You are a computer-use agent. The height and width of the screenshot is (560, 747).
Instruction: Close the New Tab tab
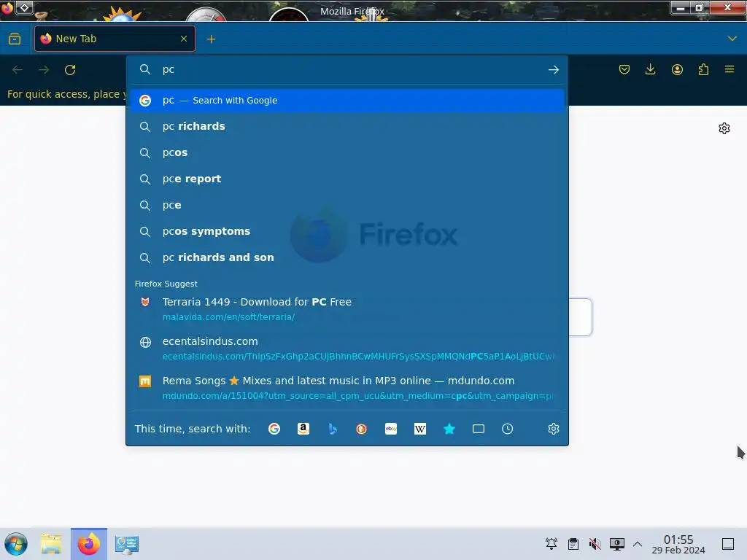(x=183, y=39)
